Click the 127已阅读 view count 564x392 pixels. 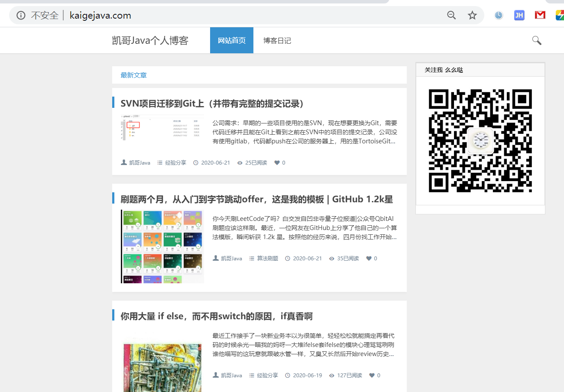(x=350, y=376)
